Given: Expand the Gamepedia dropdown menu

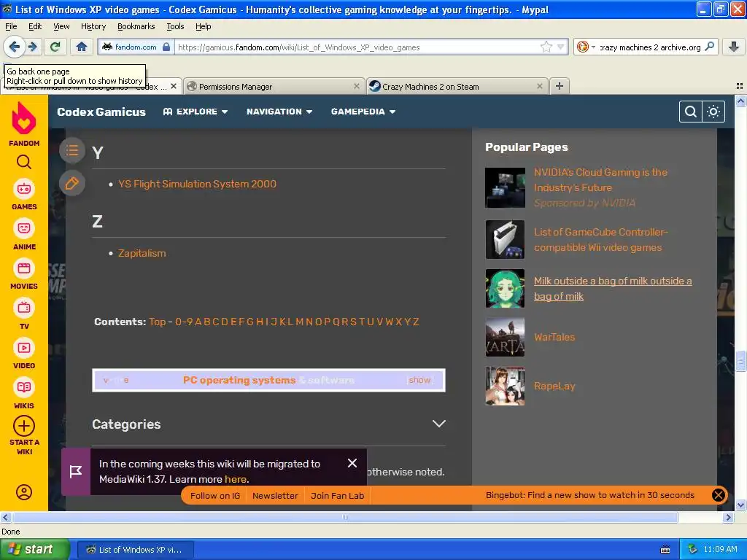Looking at the screenshot, I should (x=363, y=112).
